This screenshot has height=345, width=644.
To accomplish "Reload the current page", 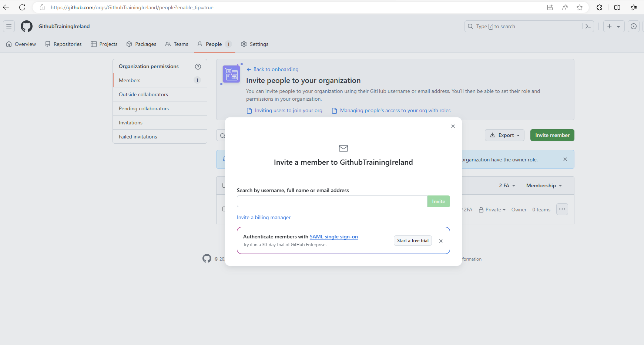I will coord(22,7).
